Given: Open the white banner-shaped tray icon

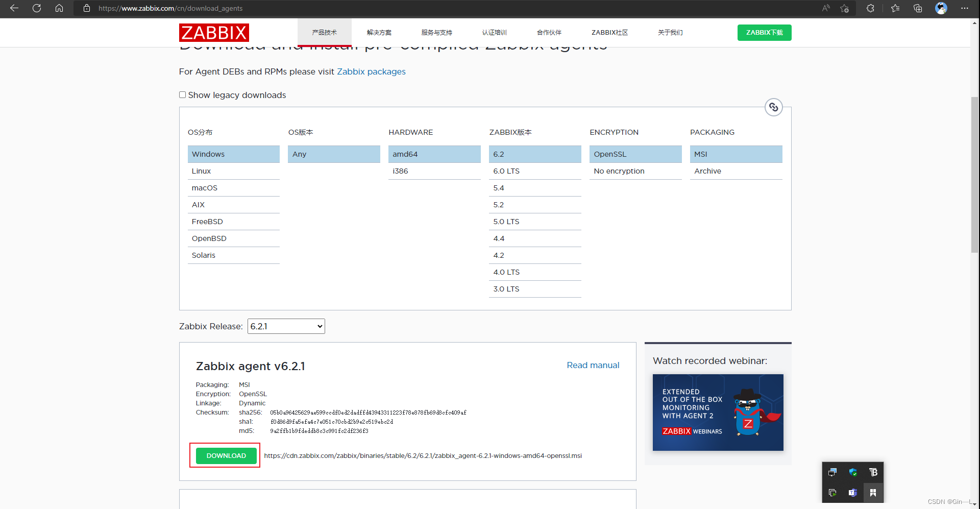Looking at the screenshot, I should pos(873,493).
